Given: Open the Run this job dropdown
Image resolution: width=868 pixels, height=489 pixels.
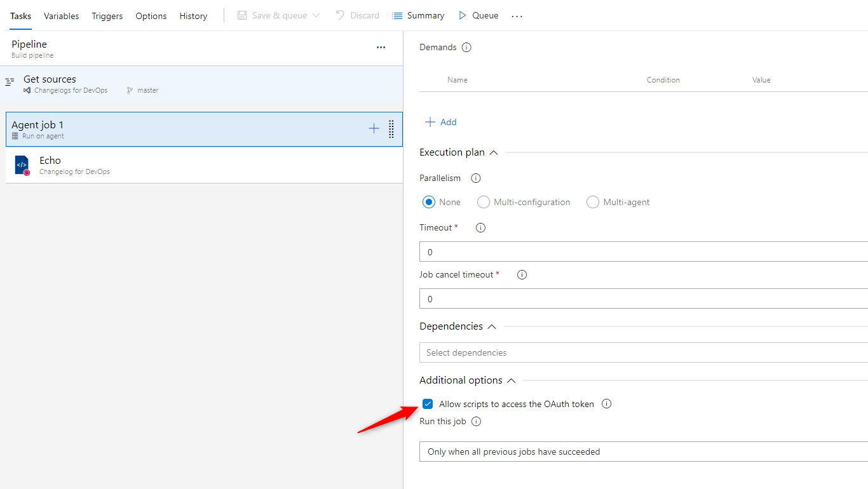Looking at the screenshot, I should pyautogui.click(x=643, y=452).
